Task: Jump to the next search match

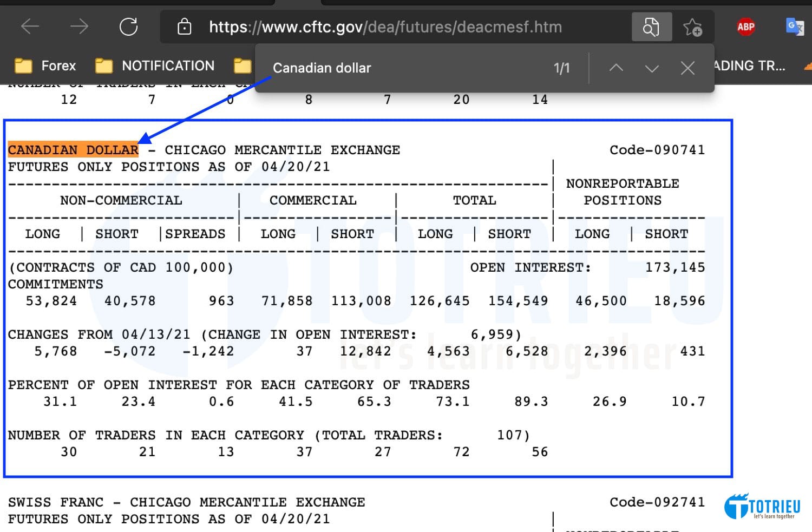Action: tap(652, 68)
